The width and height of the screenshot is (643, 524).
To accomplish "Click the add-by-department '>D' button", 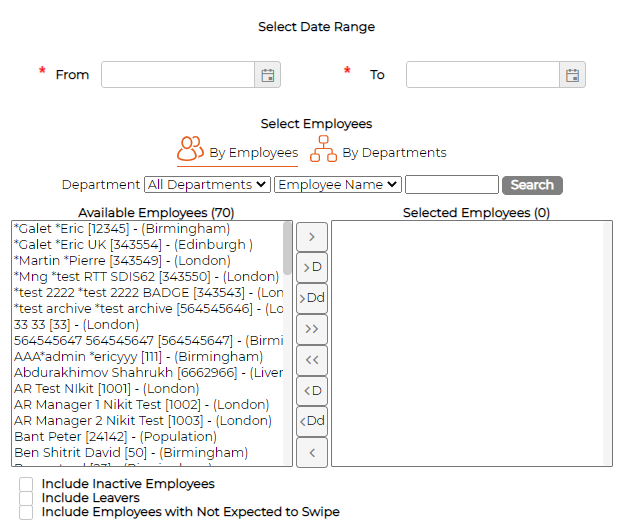I will click(x=312, y=267).
